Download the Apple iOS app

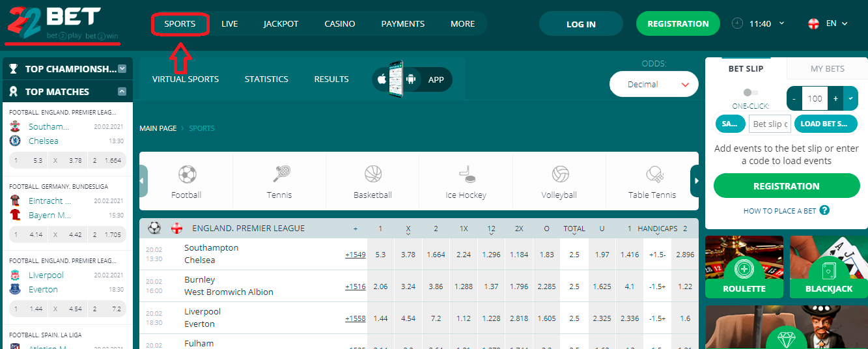tap(382, 79)
